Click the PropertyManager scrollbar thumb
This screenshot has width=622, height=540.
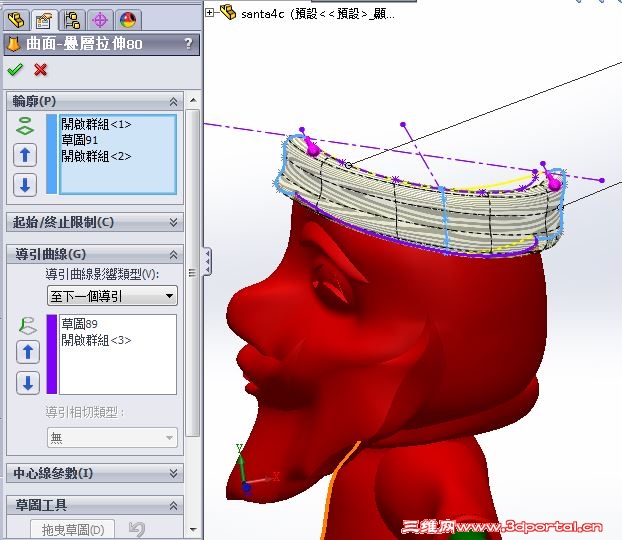click(x=193, y=273)
